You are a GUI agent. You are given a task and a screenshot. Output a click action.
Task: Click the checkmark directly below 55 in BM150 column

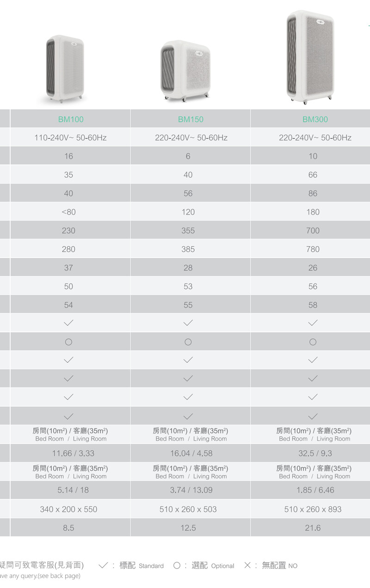click(x=188, y=323)
